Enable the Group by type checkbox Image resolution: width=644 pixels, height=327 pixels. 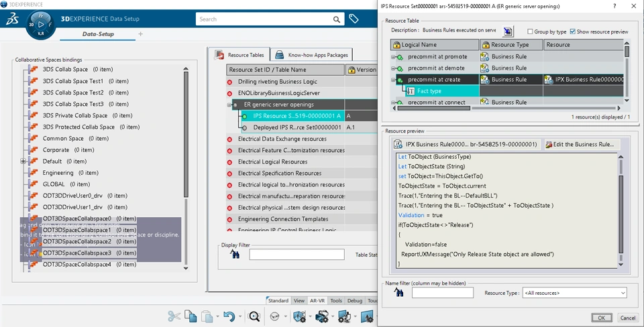coord(530,31)
